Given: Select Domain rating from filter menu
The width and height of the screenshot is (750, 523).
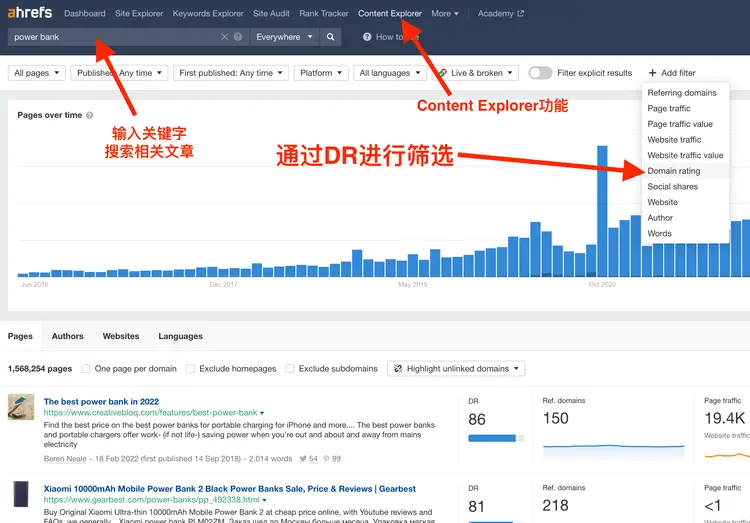Looking at the screenshot, I should click(x=674, y=171).
